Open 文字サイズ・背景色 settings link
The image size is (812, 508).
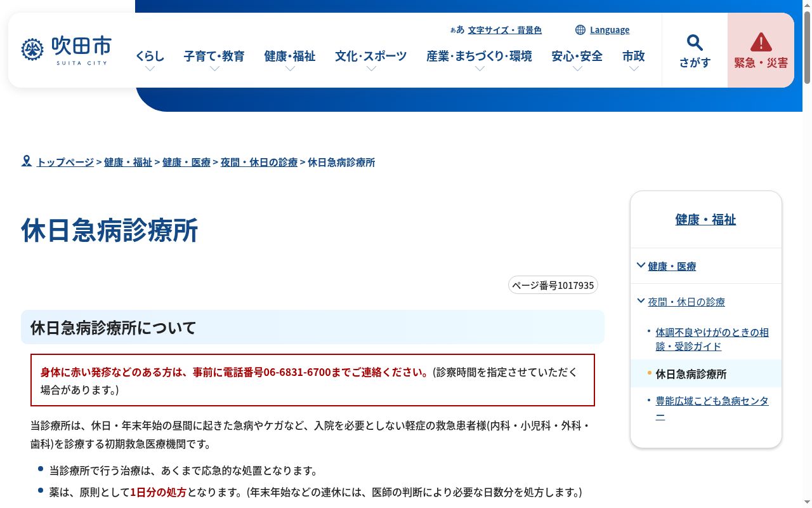(x=505, y=30)
